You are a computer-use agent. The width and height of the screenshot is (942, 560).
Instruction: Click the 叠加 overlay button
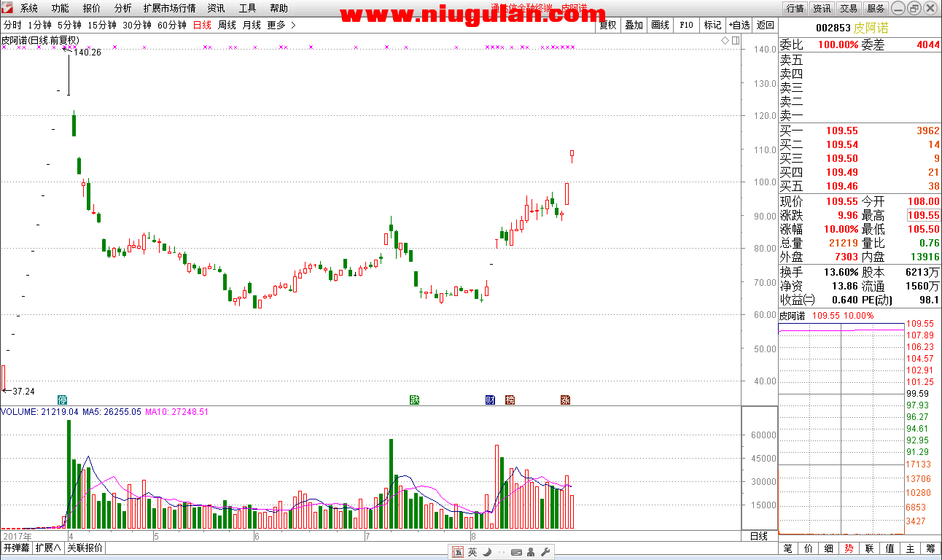[634, 25]
